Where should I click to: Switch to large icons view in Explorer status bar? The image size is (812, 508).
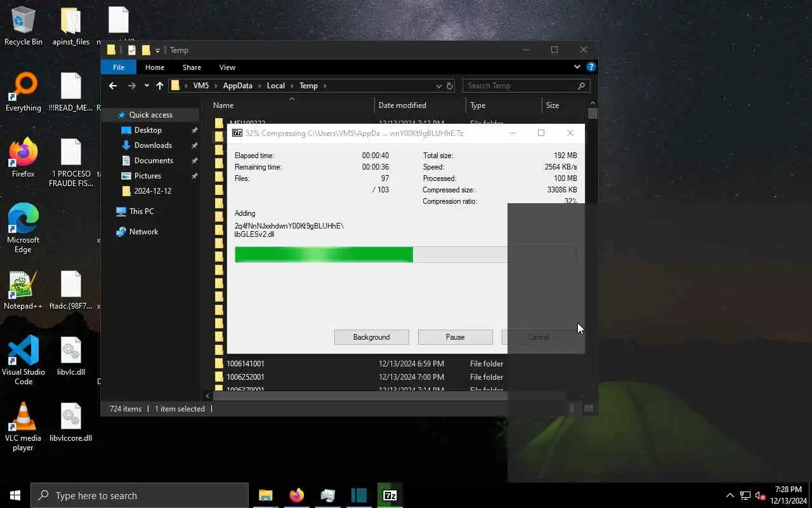coord(589,409)
